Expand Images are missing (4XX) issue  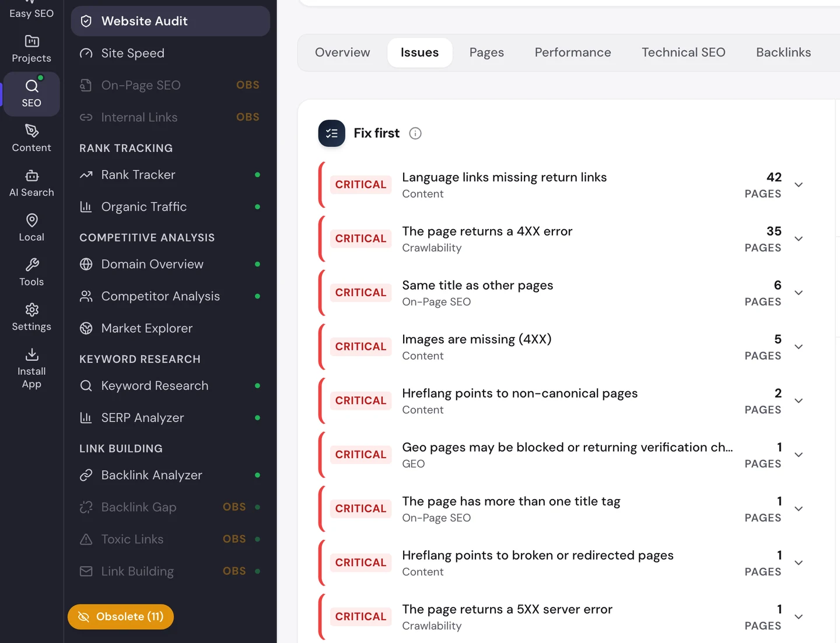(x=799, y=347)
